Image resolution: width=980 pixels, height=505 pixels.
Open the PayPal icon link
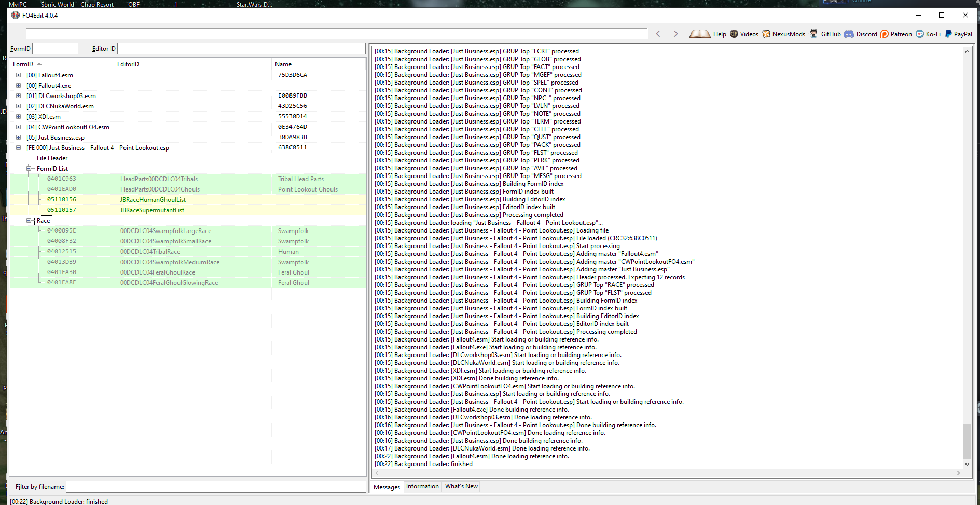[x=948, y=34]
